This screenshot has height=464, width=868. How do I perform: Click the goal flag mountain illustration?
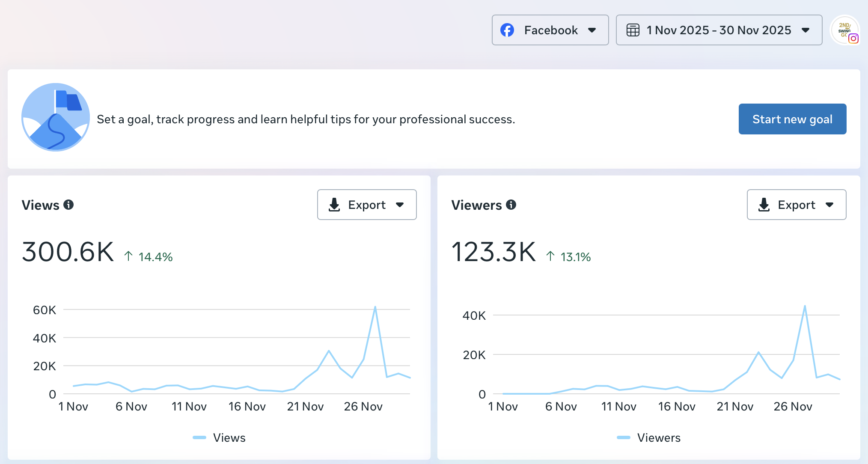pyautogui.click(x=56, y=117)
